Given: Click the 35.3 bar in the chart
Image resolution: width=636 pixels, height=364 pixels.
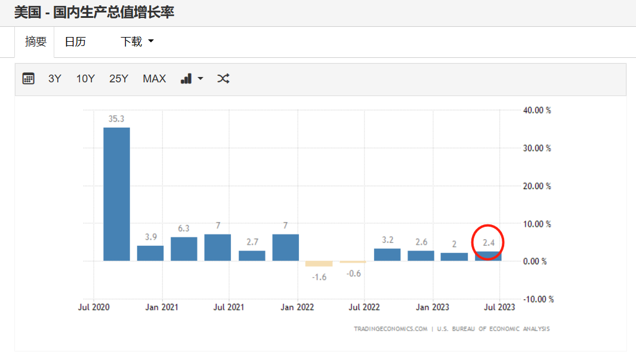Looking at the screenshot, I should 117,194.
